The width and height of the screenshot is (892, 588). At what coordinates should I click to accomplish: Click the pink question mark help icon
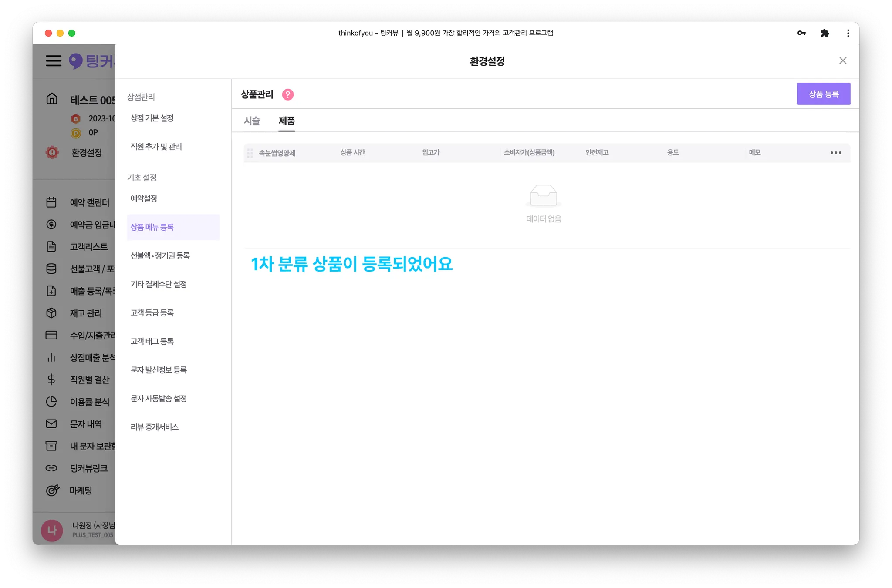(287, 94)
